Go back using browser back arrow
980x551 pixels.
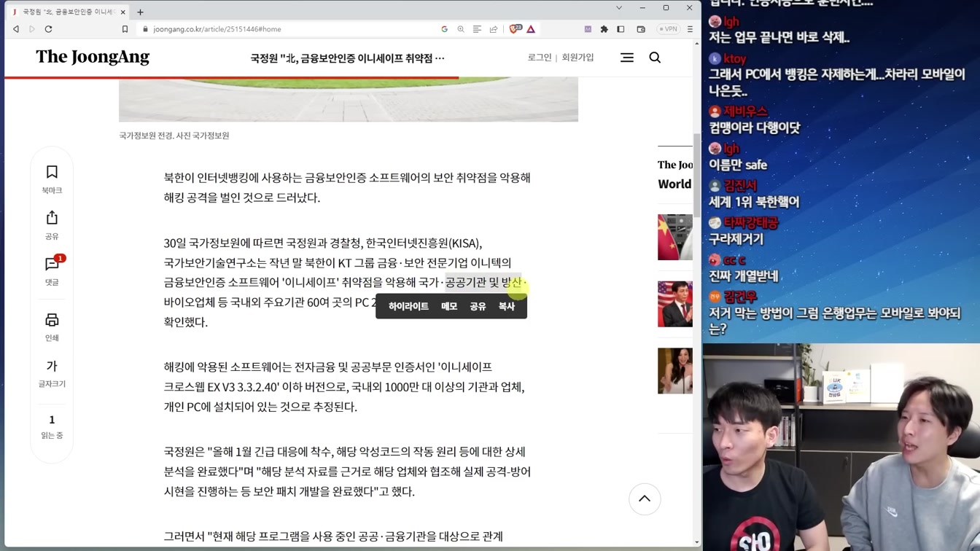16,29
